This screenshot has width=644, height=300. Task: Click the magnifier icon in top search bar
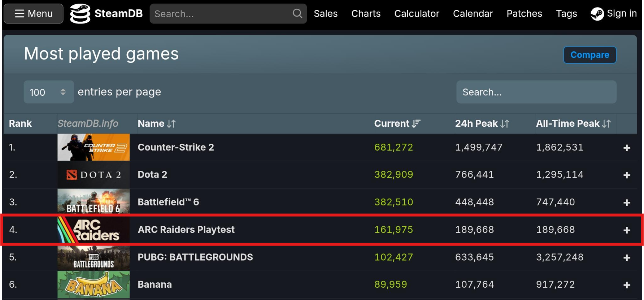[x=297, y=14]
